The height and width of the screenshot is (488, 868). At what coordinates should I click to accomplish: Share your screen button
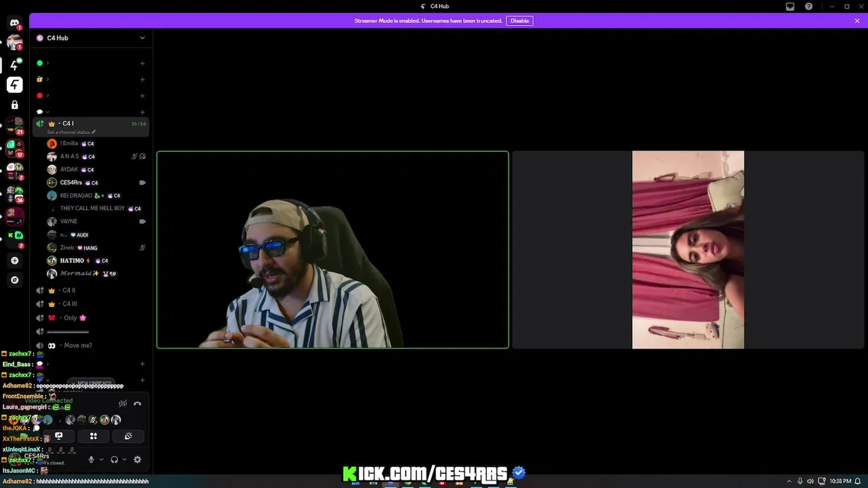59,436
